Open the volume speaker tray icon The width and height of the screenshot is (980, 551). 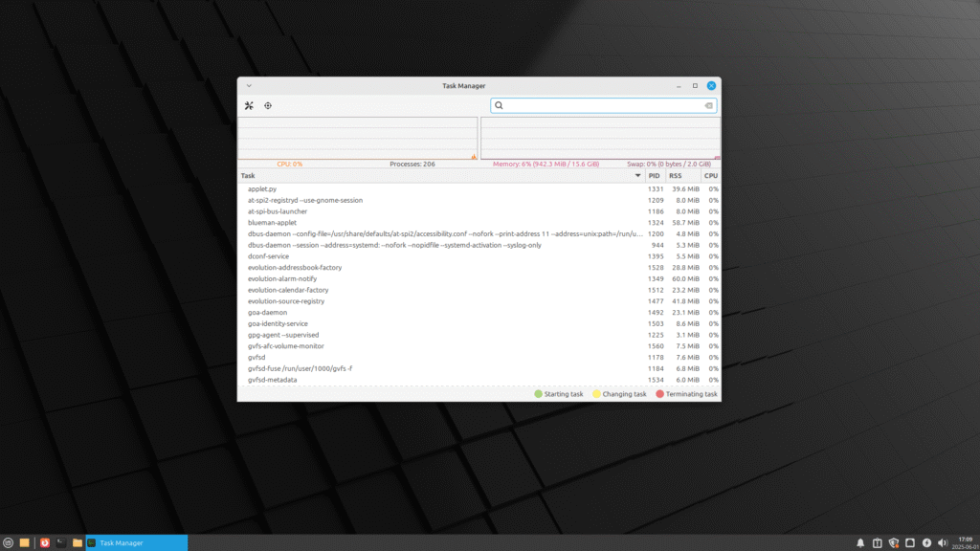coord(943,543)
